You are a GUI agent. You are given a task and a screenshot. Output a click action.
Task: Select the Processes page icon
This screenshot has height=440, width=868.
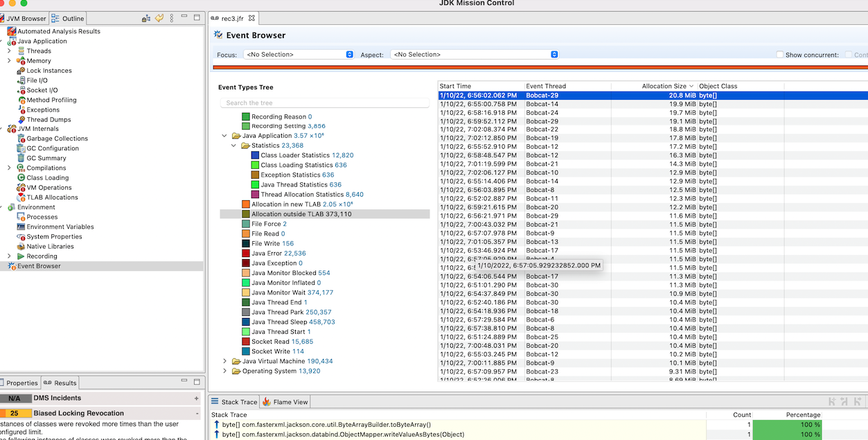tap(21, 217)
